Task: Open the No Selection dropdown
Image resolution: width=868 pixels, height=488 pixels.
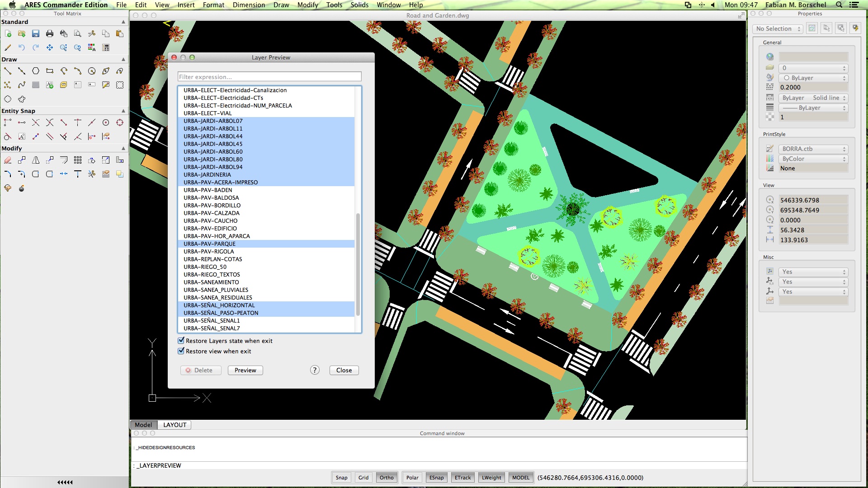Action: tap(778, 28)
